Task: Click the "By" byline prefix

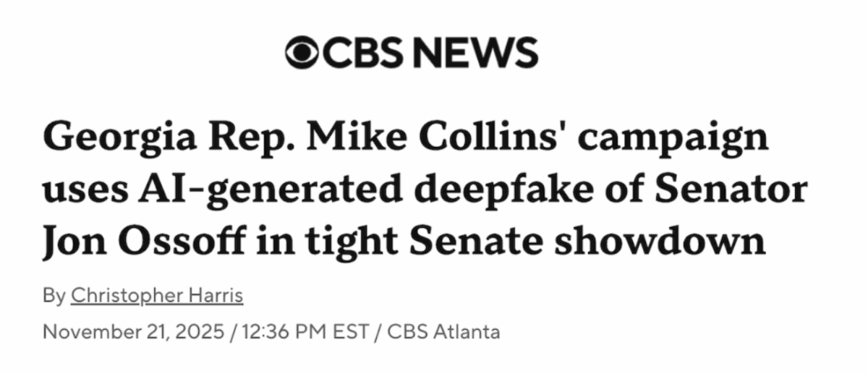Action: coord(54,296)
